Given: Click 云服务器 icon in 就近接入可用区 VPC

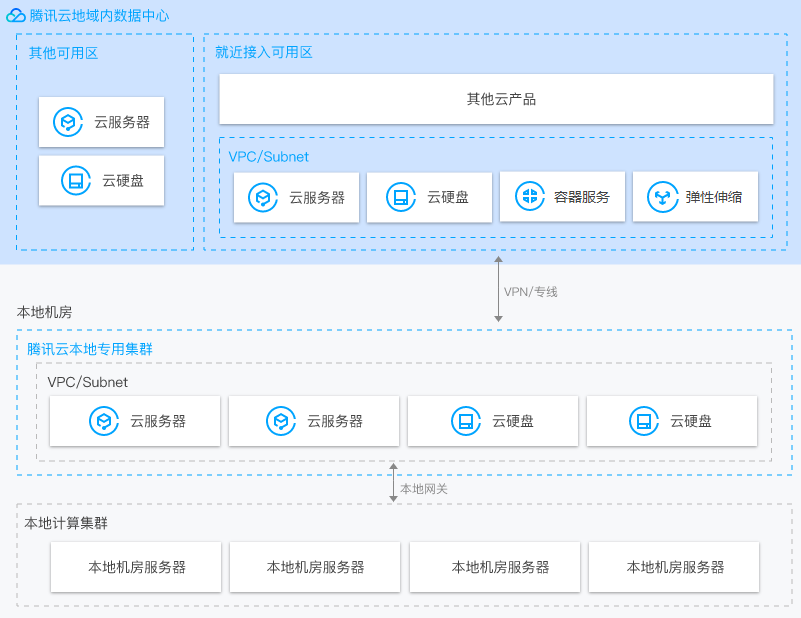Looking at the screenshot, I should (263, 198).
